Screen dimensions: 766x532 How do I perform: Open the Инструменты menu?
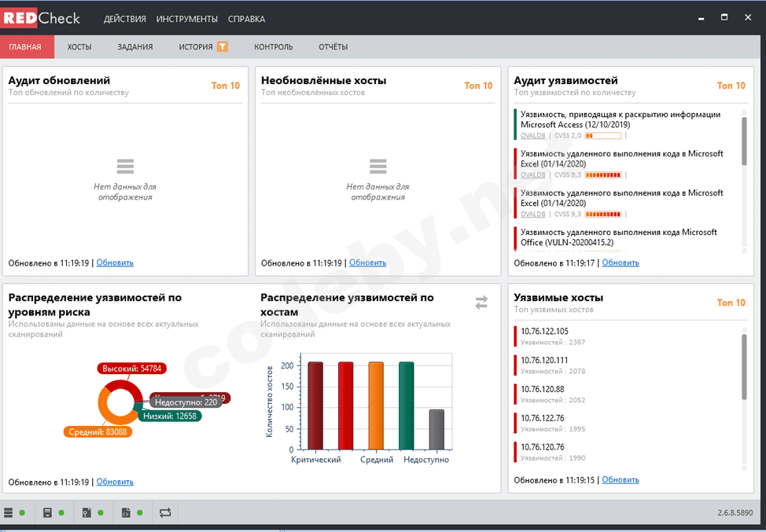(x=187, y=19)
